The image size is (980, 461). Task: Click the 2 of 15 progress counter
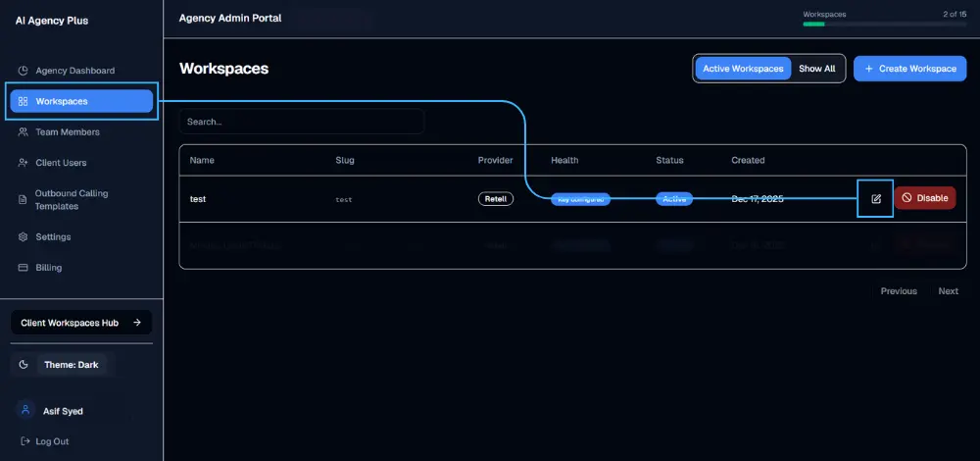tap(955, 14)
